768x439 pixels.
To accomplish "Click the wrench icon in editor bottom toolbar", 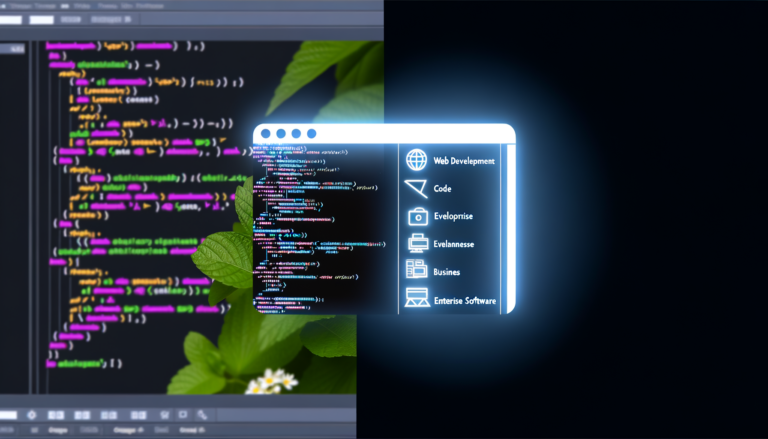I will pyautogui.click(x=202, y=415).
